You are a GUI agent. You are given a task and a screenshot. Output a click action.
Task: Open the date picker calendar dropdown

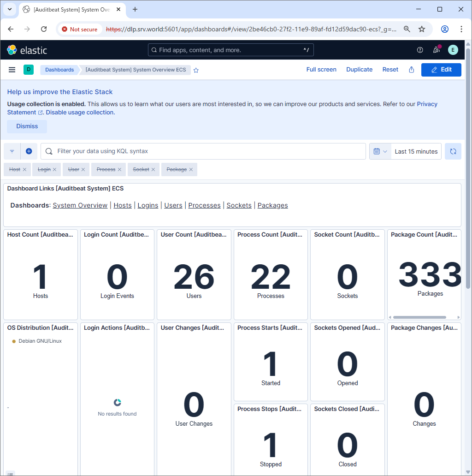[x=379, y=151]
